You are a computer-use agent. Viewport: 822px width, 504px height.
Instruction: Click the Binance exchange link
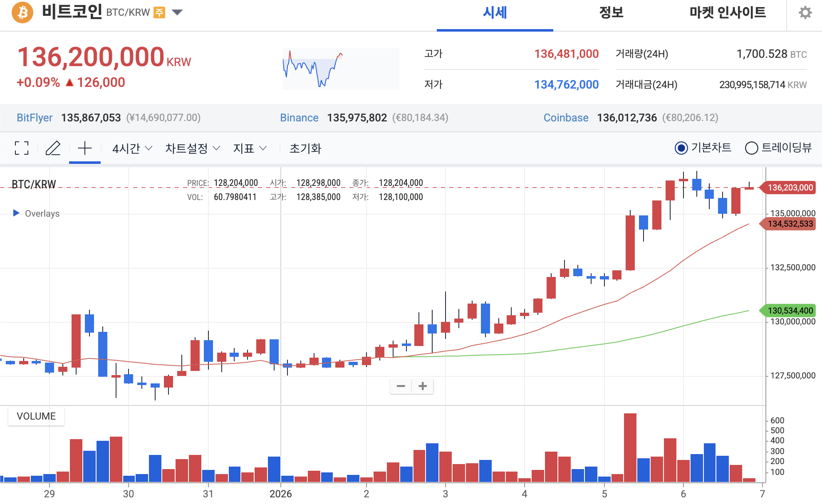(x=299, y=118)
